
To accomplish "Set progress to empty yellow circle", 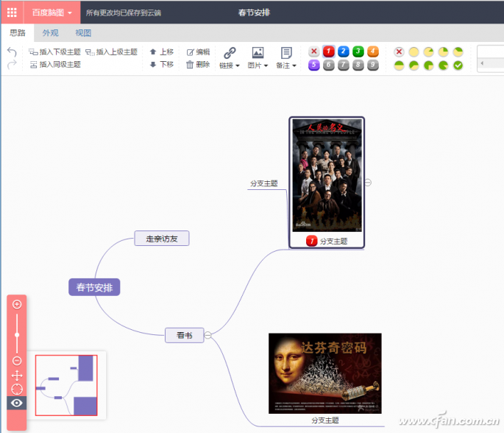I will pyautogui.click(x=414, y=52).
